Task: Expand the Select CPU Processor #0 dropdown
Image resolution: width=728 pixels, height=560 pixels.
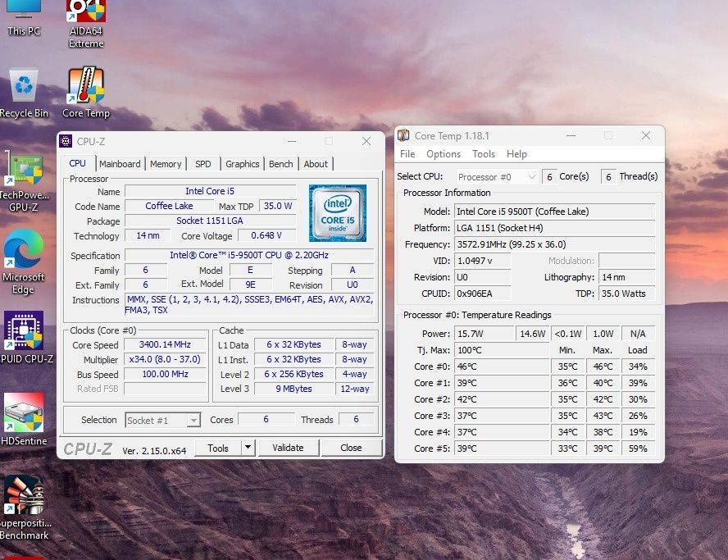Action: [x=497, y=177]
